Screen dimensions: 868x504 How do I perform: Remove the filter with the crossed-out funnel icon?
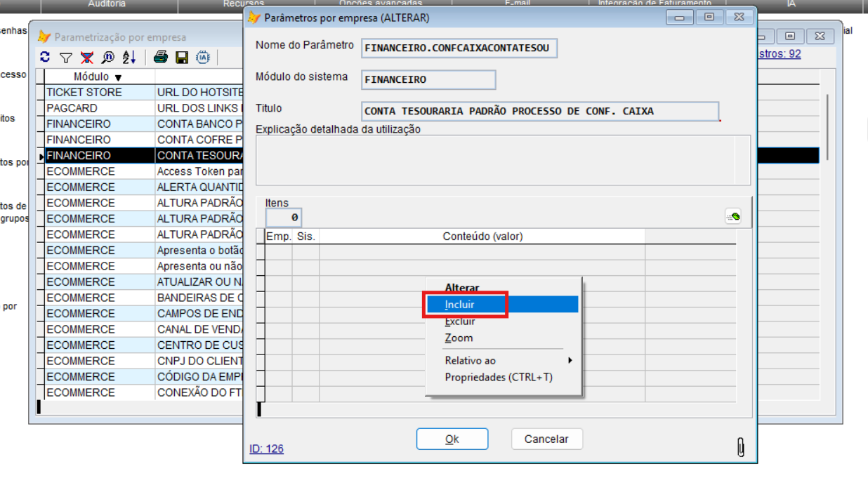coord(87,58)
